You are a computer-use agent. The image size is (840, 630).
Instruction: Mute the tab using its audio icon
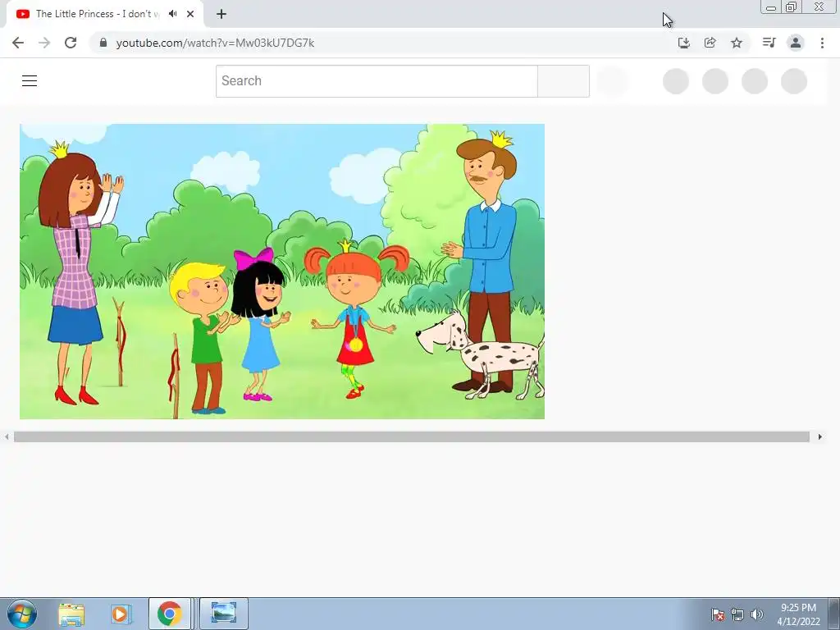pos(172,14)
